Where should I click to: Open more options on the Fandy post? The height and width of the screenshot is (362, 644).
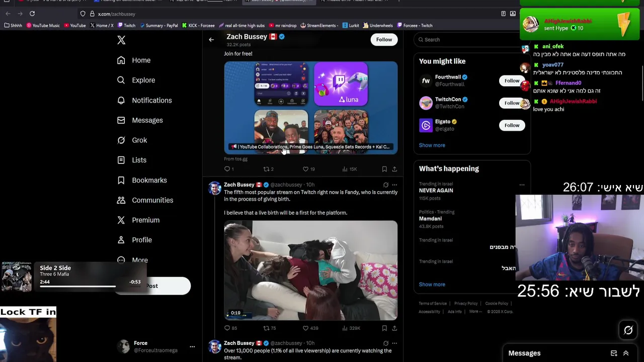point(394,185)
